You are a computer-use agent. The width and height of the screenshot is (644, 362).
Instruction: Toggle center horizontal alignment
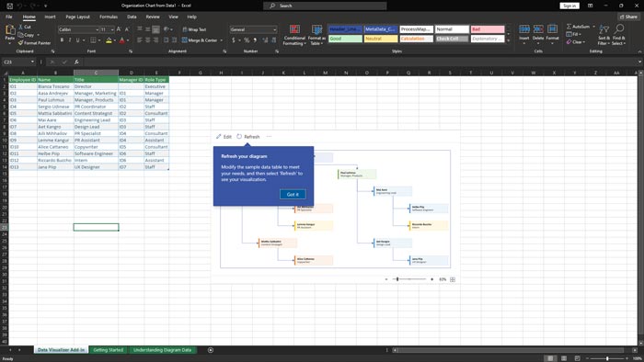(x=147, y=40)
